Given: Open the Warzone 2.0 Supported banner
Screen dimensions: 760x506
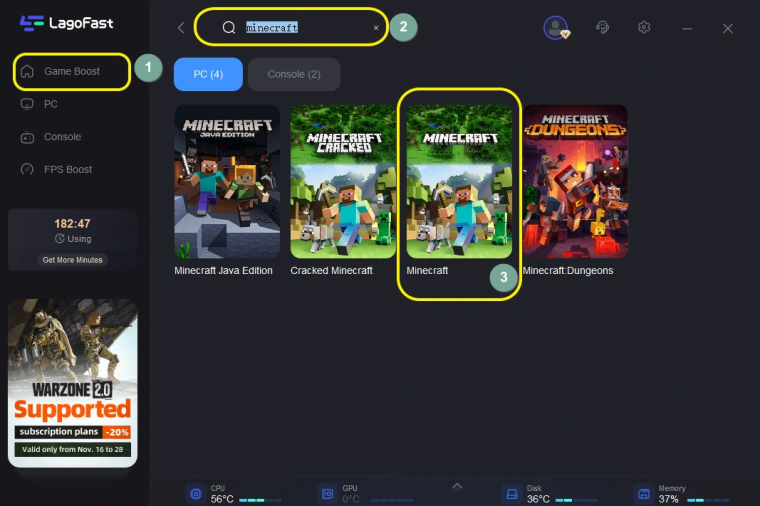Looking at the screenshot, I should click(x=73, y=383).
